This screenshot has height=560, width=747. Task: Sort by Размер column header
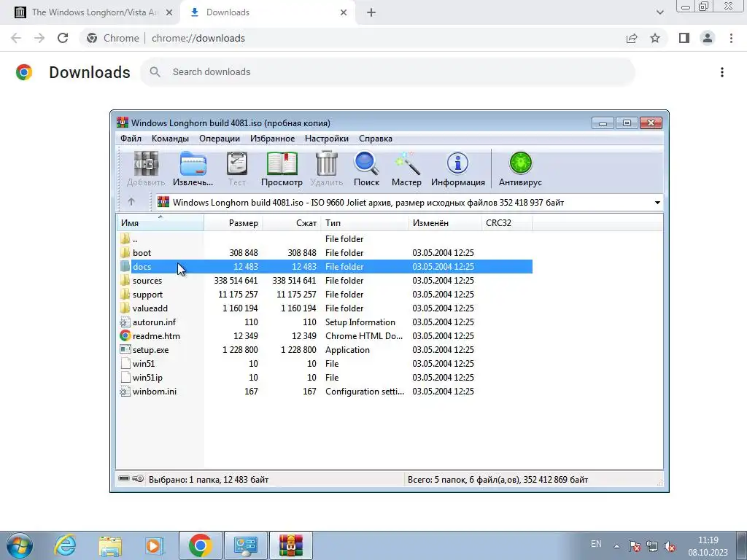pyautogui.click(x=233, y=223)
